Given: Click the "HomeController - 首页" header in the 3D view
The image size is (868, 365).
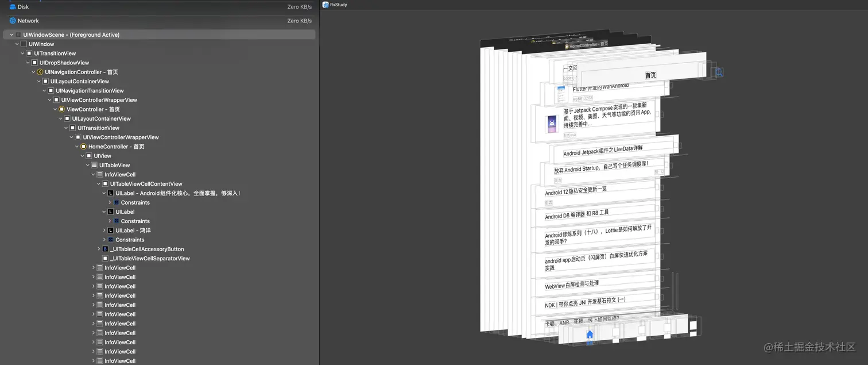Looking at the screenshot, I should [x=586, y=45].
